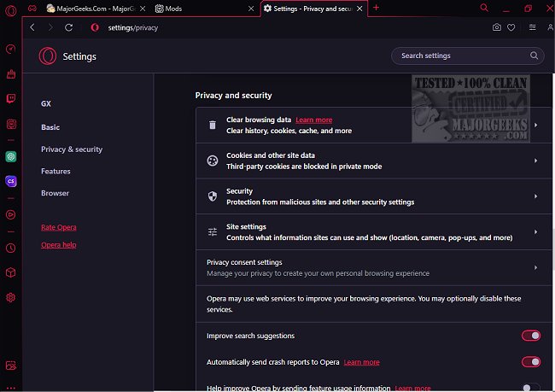Select Features in settings sidebar
Screen dimensions: 555x392
point(55,172)
